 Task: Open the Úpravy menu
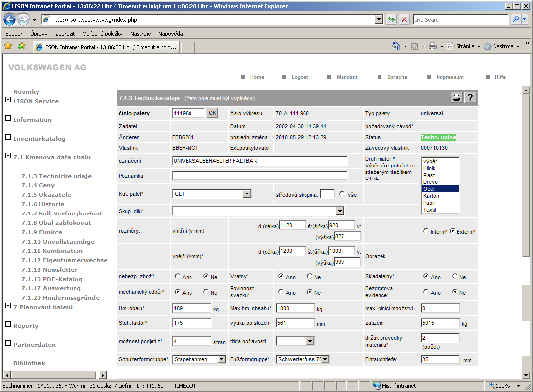pyautogui.click(x=39, y=34)
